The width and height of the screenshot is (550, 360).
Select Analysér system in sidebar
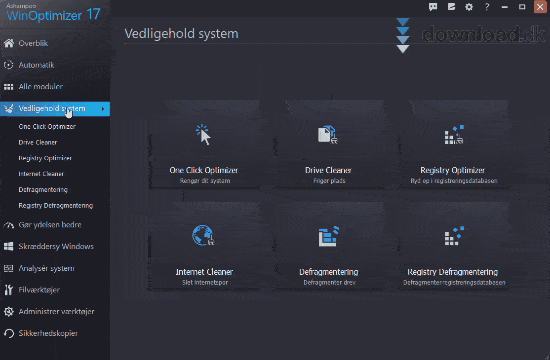[x=46, y=268]
